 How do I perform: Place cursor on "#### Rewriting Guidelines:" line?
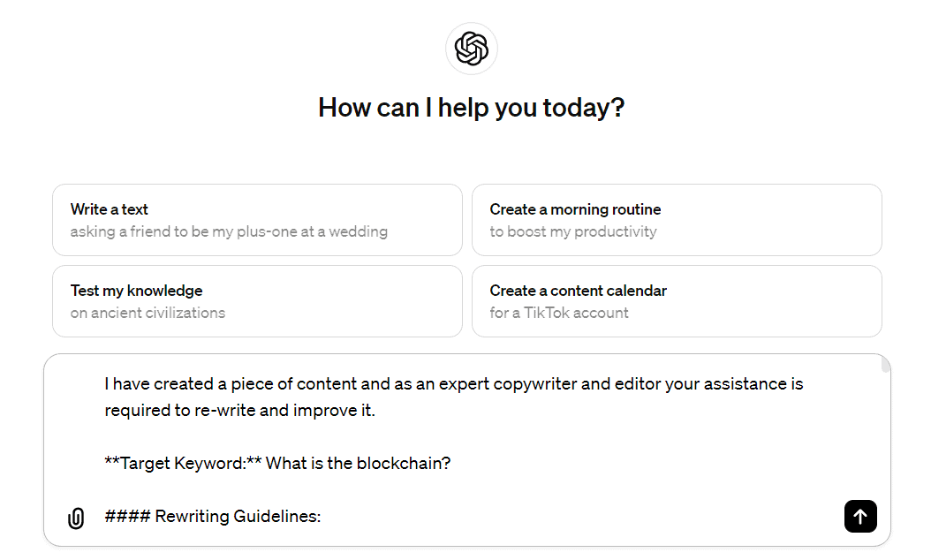[x=213, y=516]
